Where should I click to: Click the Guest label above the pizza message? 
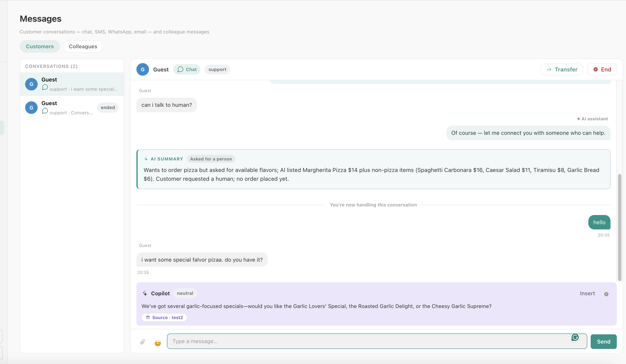(145, 246)
